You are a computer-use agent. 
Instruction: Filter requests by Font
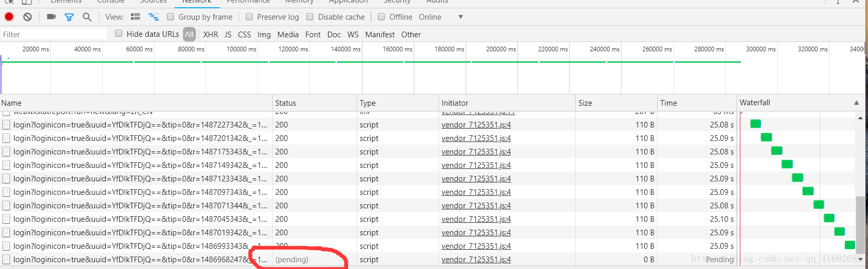tap(313, 35)
